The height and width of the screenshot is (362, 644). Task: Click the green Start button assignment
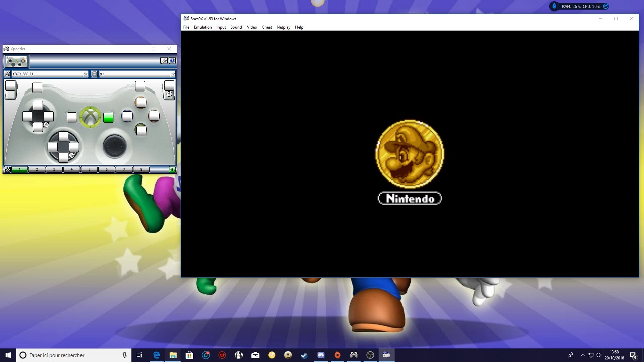pos(108,118)
